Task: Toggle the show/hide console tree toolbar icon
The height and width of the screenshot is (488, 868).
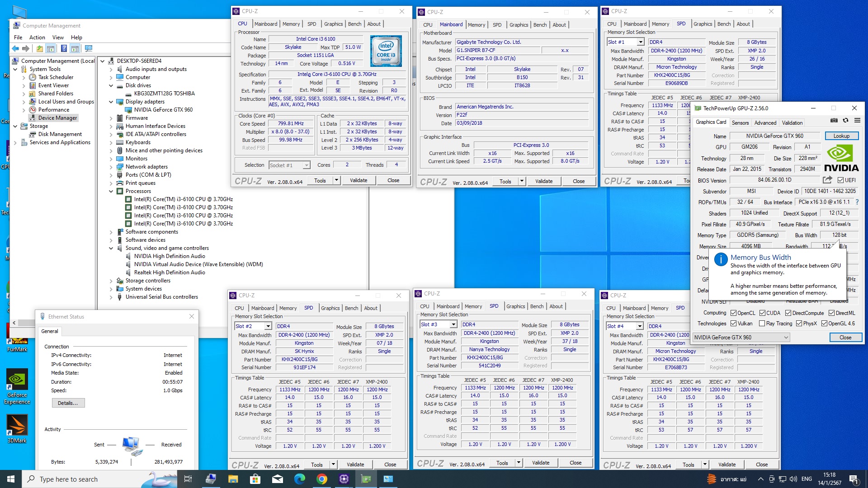Action: [x=51, y=48]
